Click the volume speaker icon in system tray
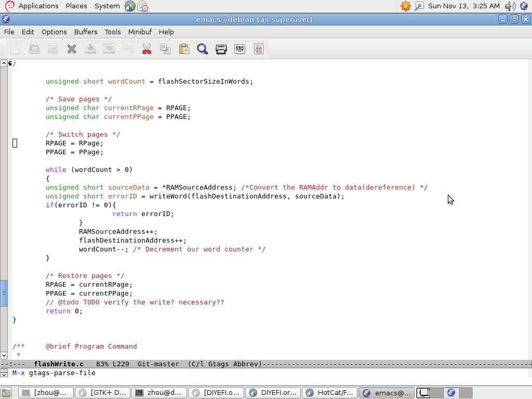 coord(509,6)
